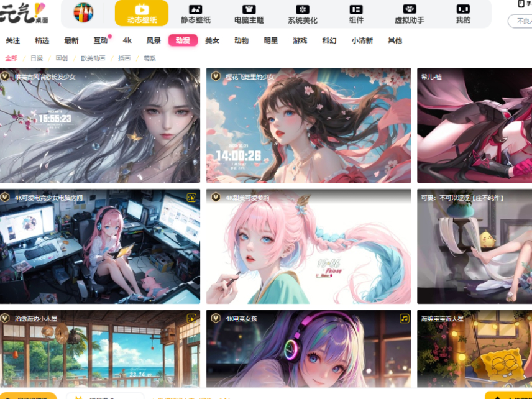Viewport: 532px width, 399px height.
Task: Open 樱花飞舞里的少女 wallpaper thumbnail
Action: click(x=309, y=125)
